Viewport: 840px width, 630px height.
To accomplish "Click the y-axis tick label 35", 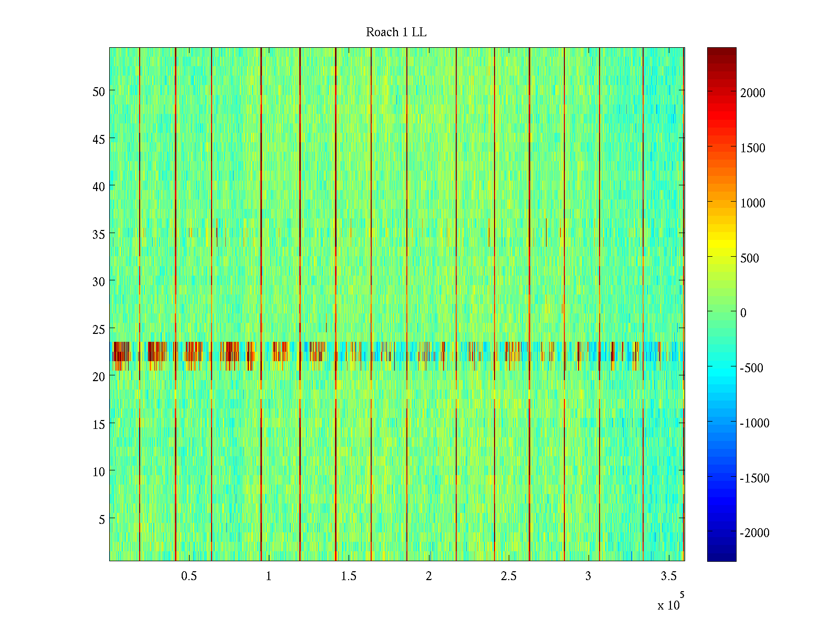I will coord(98,234).
